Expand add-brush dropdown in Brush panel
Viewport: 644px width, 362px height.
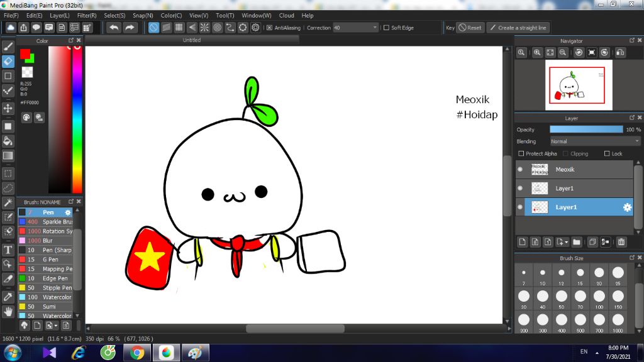(56, 326)
